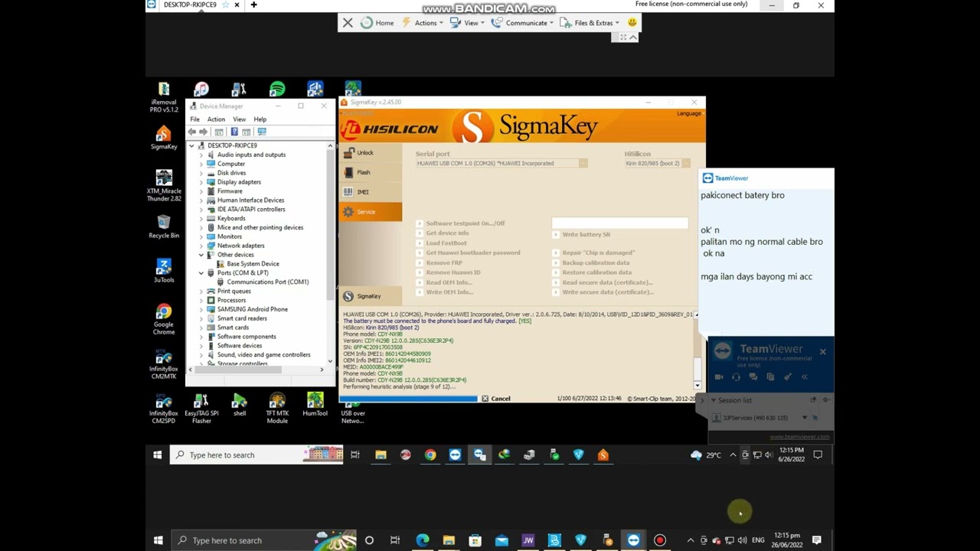Open the XTM_Miracle Thunder desktop icon
The height and width of the screenshot is (551, 980).
(x=164, y=186)
